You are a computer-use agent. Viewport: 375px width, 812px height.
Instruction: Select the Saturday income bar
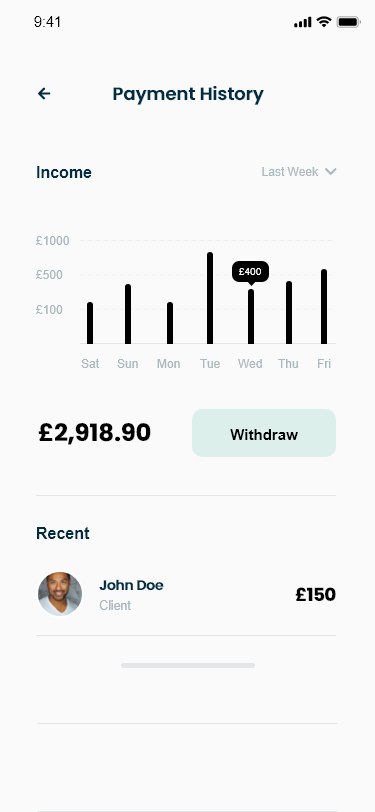90,323
